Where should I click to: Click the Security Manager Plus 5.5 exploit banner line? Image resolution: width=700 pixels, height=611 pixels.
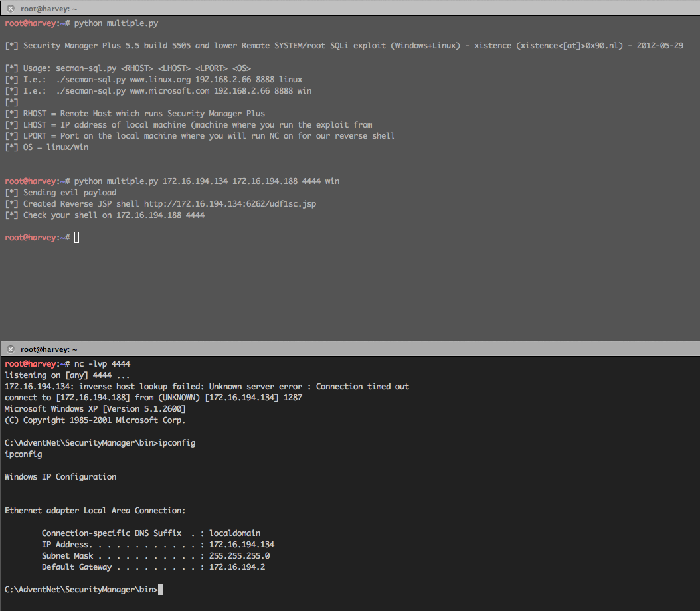pos(344,46)
